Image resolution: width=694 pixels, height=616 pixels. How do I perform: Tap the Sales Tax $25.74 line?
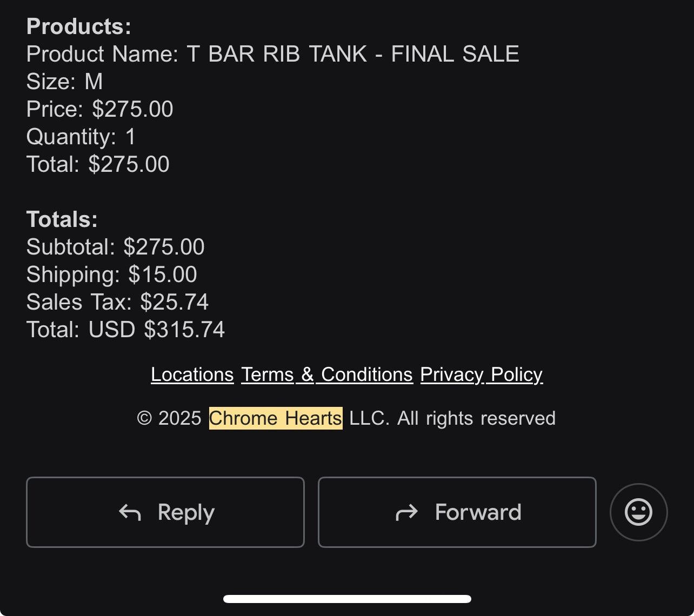(117, 302)
